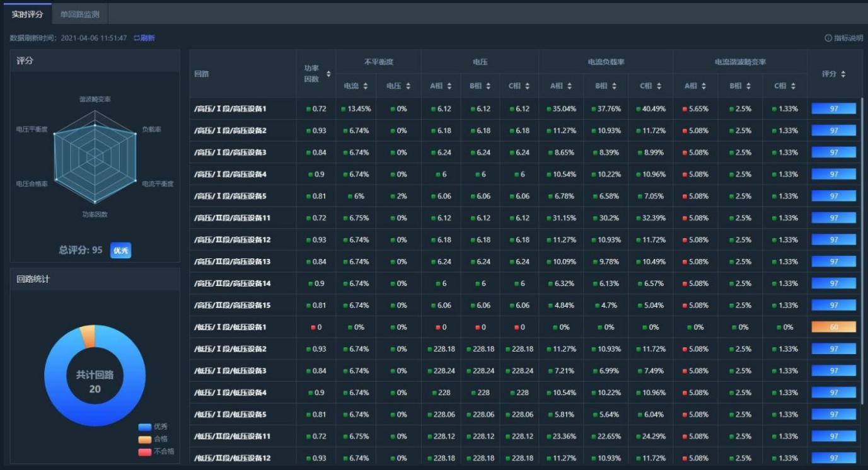Click sort arrows for 电流负载率 B相 column
Viewport: 868px width, 470px height.
tap(613, 86)
